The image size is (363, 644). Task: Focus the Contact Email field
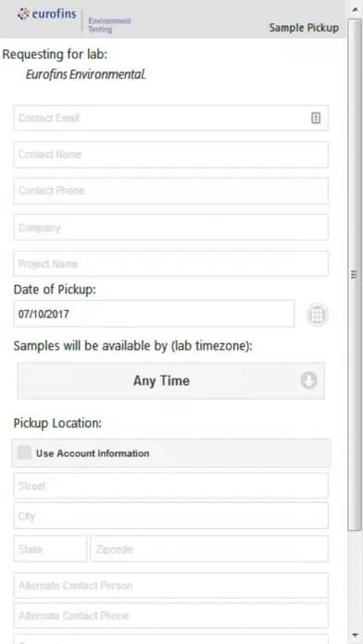click(x=171, y=118)
